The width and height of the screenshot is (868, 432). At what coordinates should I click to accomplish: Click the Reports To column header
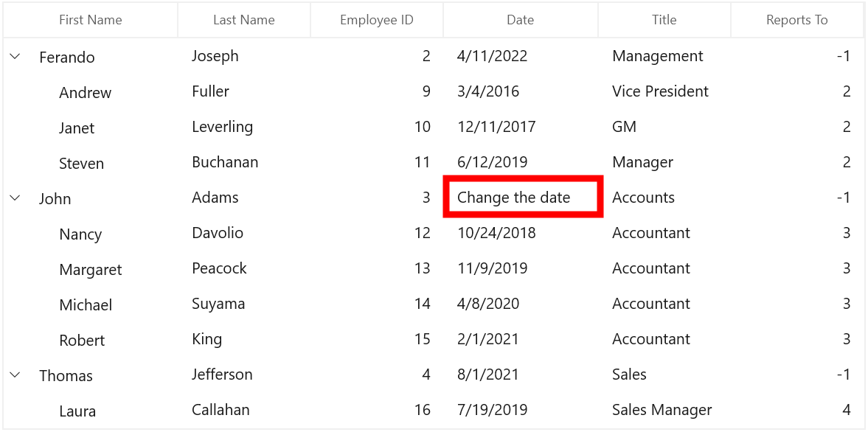click(797, 20)
